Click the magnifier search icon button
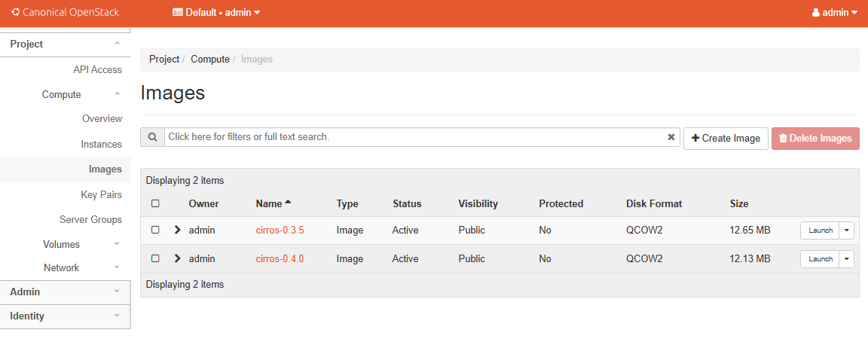This screenshot has height=342, width=868. (152, 137)
